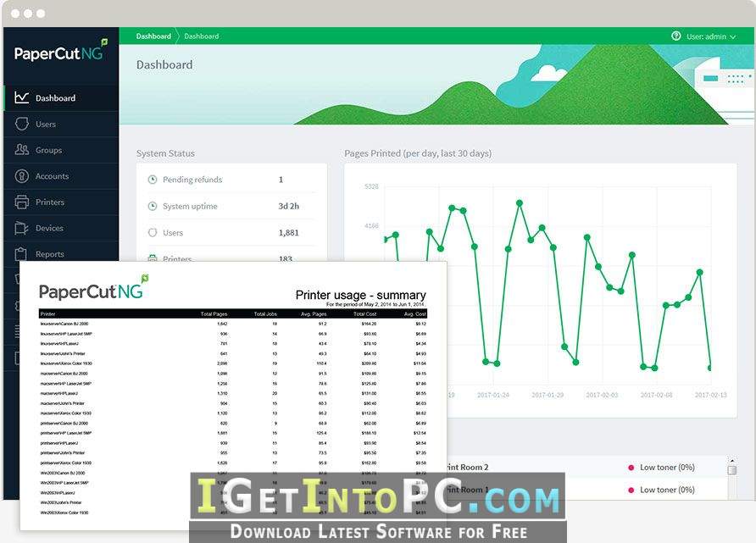Screen dimensions: 756x543
Task: Click the report period line under the summary title
Action: [x=376, y=304]
